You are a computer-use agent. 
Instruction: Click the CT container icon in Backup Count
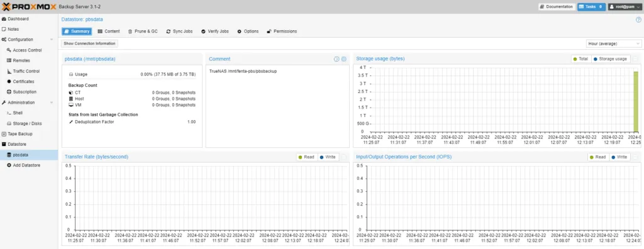pyautogui.click(x=70, y=93)
